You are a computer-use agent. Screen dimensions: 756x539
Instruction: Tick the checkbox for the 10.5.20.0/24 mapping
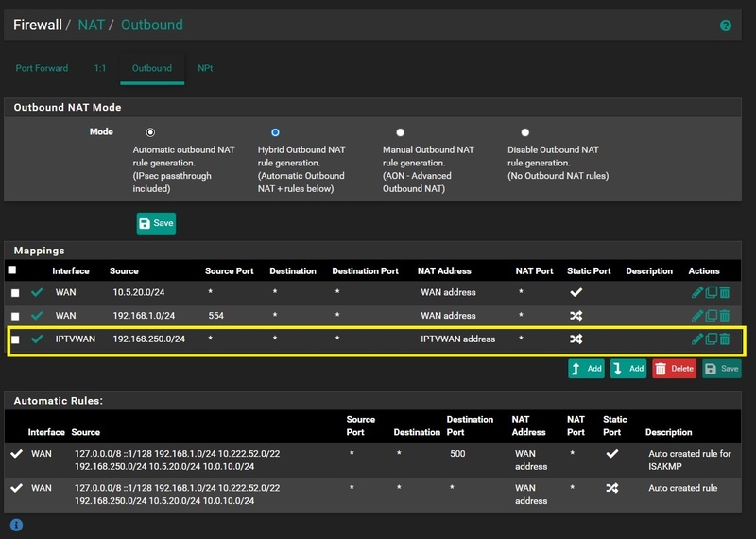(x=15, y=293)
